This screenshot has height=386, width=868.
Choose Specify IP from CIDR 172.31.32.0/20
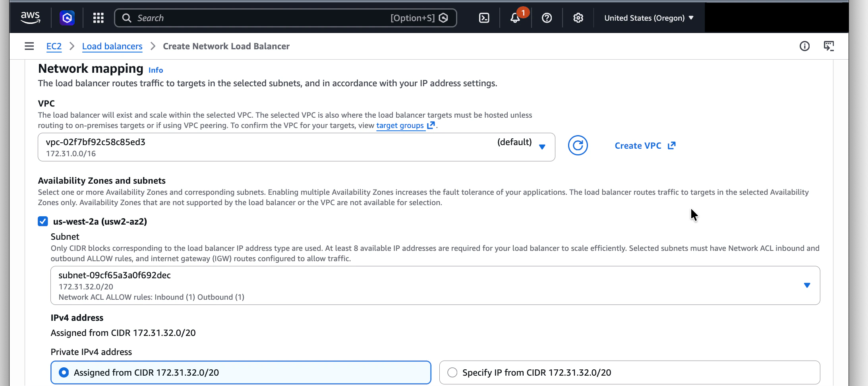coord(452,372)
